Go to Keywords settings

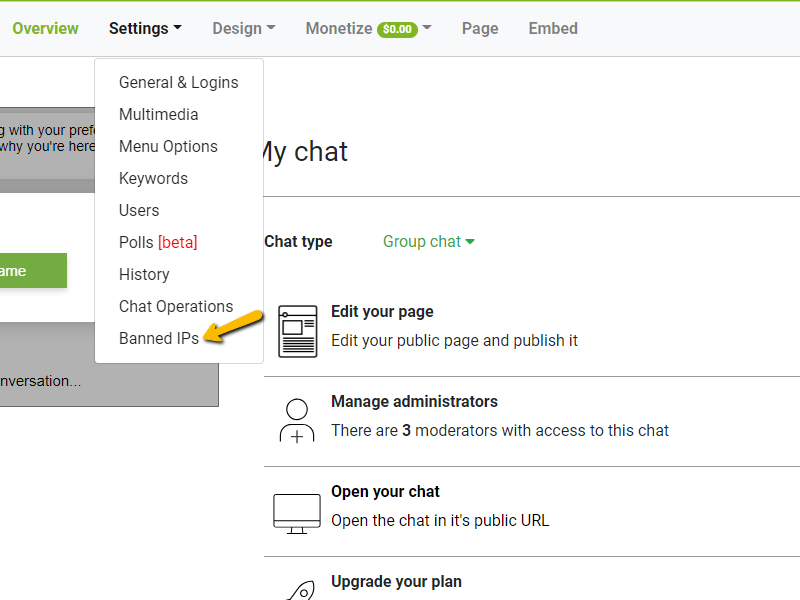153,178
